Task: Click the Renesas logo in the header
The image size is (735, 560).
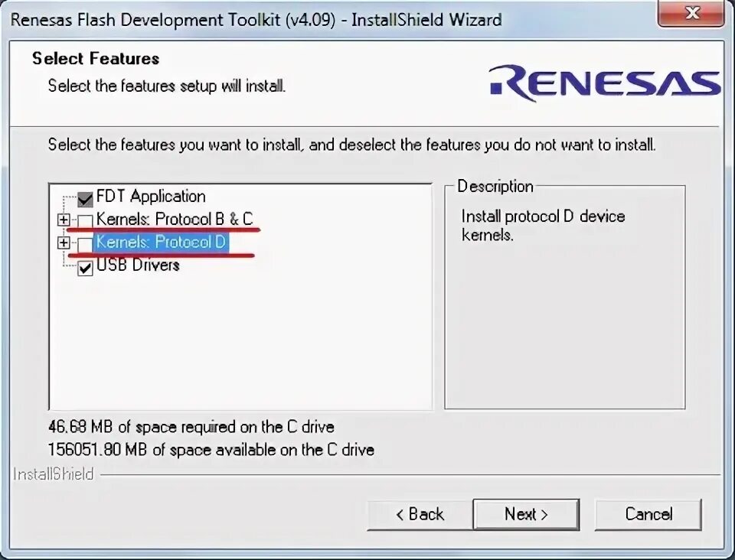Action: coord(605,80)
